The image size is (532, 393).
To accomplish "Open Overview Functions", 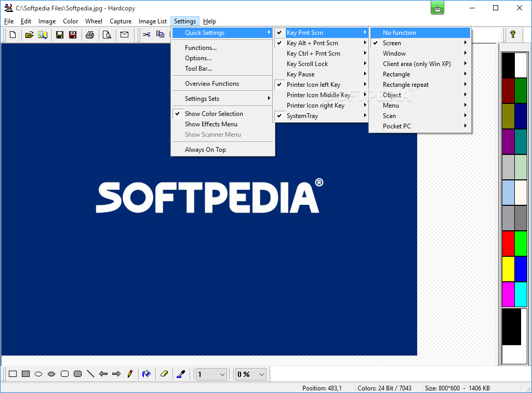I will tap(222, 84).
